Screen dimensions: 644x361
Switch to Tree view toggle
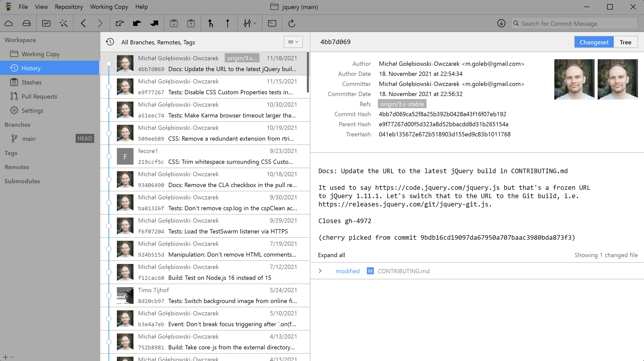(x=625, y=42)
